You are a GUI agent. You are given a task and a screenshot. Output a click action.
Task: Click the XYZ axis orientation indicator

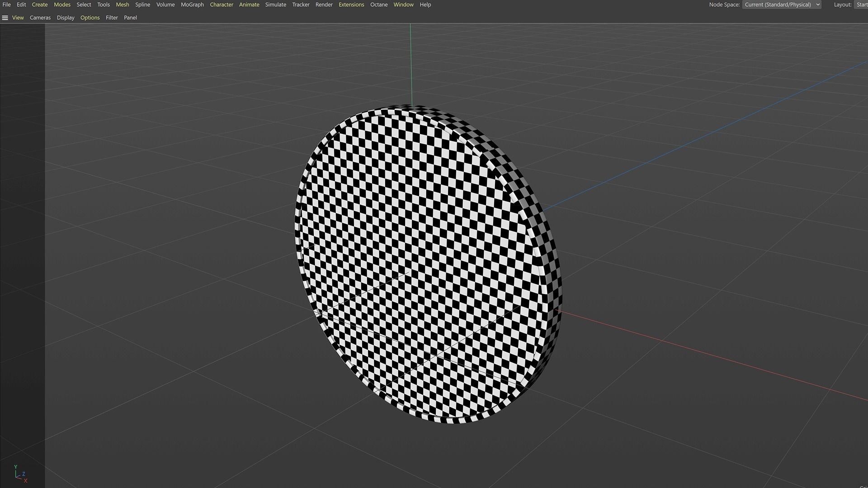click(x=20, y=474)
